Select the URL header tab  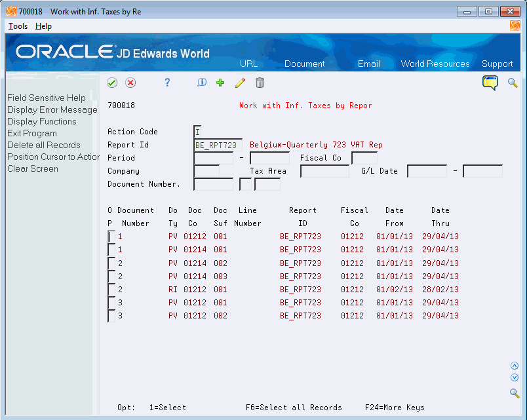(x=248, y=64)
